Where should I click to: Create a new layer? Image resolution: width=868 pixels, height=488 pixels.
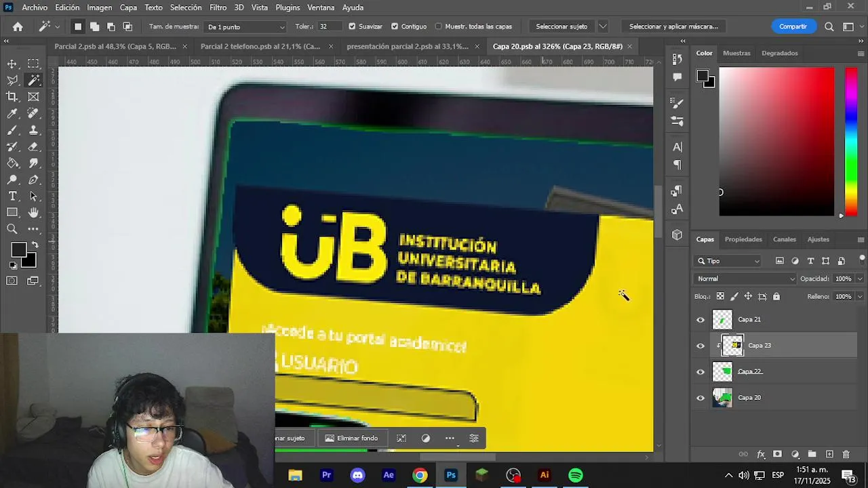pyautogui.click(x=829, y=454)
